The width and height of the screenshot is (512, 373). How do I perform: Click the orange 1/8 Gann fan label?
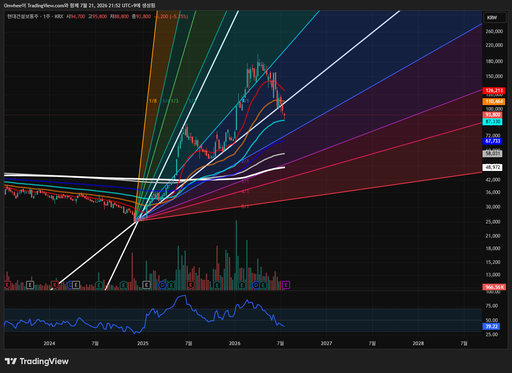click(153, 101)
